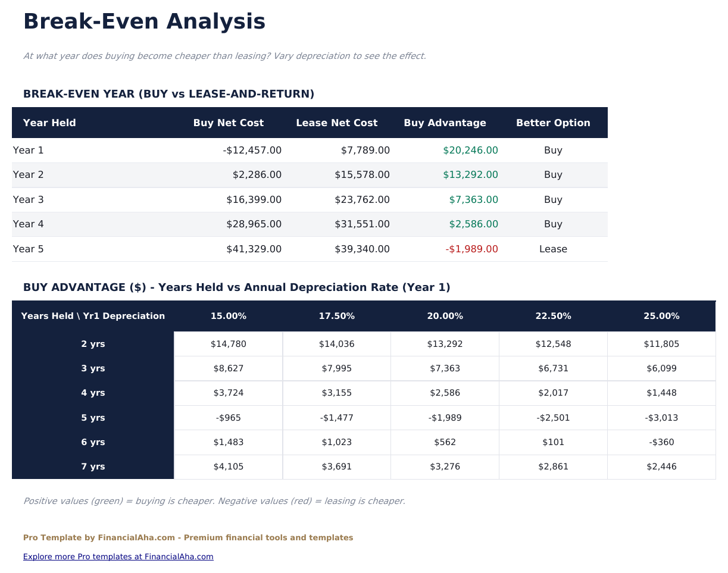Click the Lease Net Cost header
The height and width of the screenshot is (573, 728).
pos(336,123)
